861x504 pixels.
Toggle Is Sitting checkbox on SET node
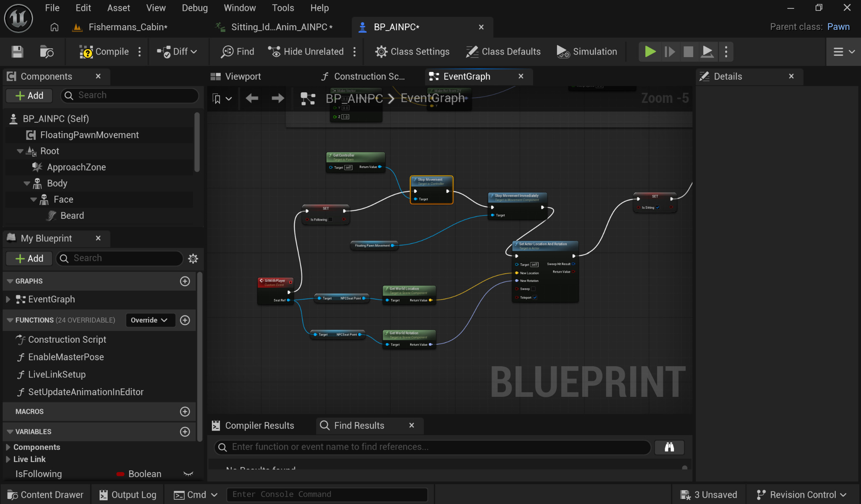tap(658, 207)
